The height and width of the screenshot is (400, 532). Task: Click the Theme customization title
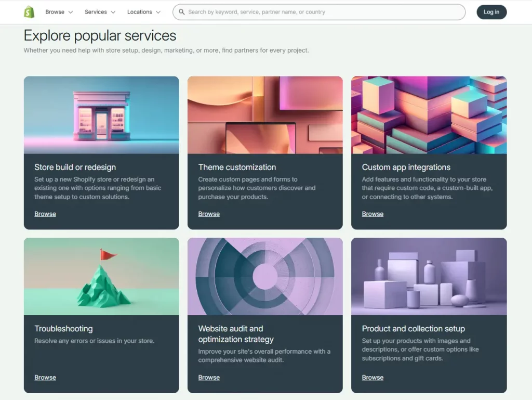[237, 167]
